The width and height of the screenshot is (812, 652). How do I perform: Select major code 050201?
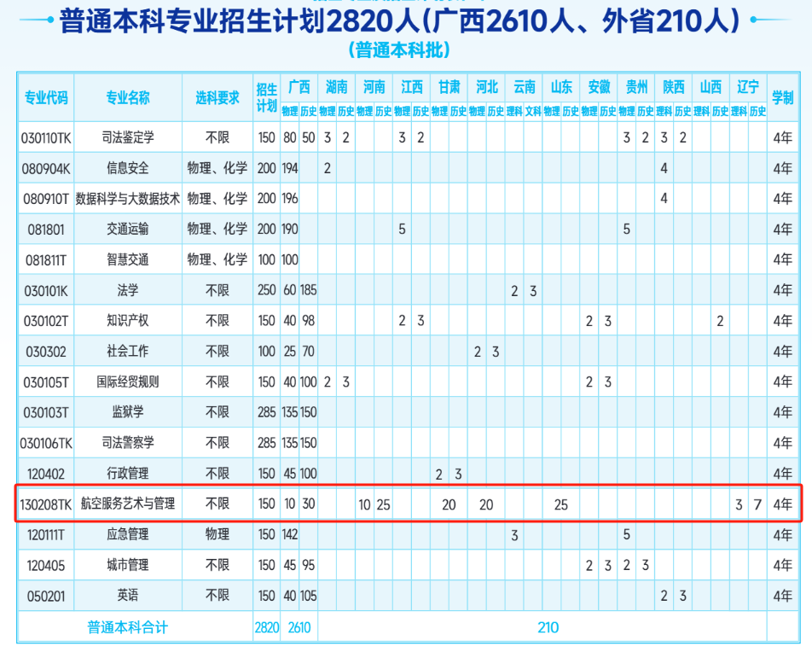tap(46, 596)
